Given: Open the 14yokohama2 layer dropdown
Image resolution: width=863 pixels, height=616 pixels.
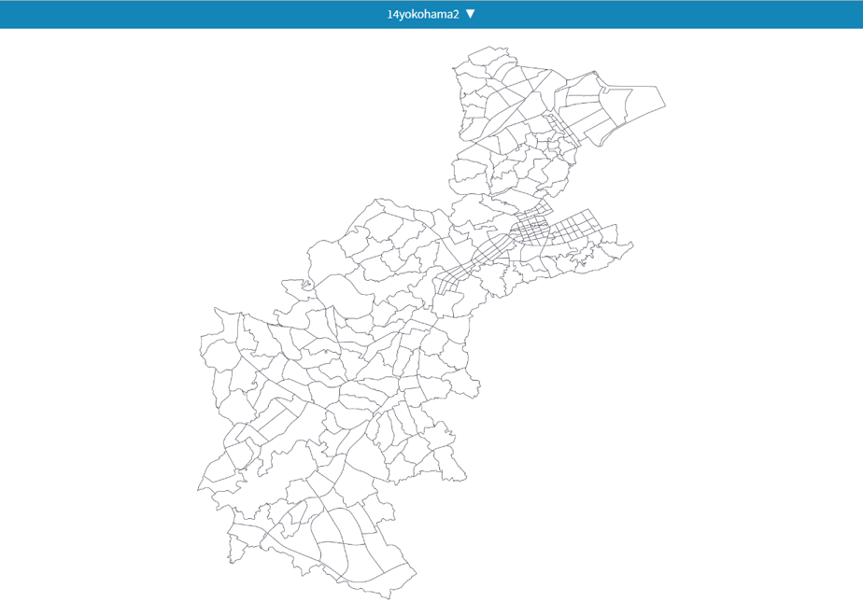Looking at the screenshot, I should click(x=431, y=14).
